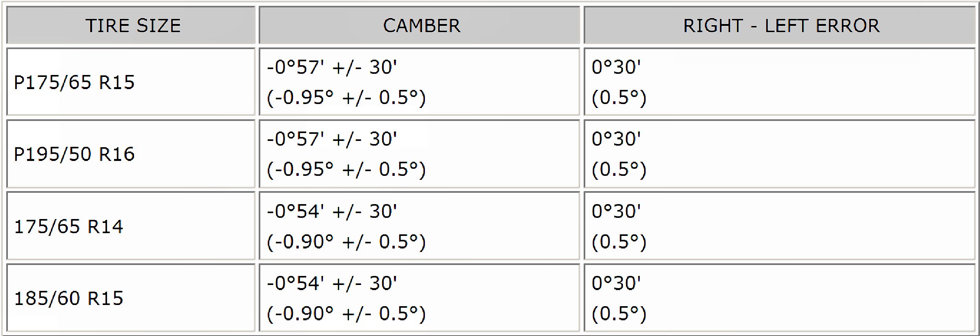Select the (0.5°) error value for P195/50 R16
Viewport: 980px width, 336px height.
[x=619, y=169]
